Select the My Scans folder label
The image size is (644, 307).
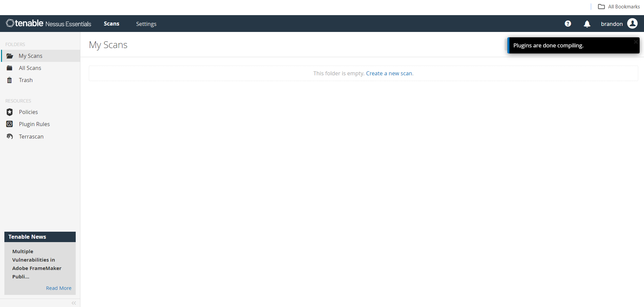31,56
